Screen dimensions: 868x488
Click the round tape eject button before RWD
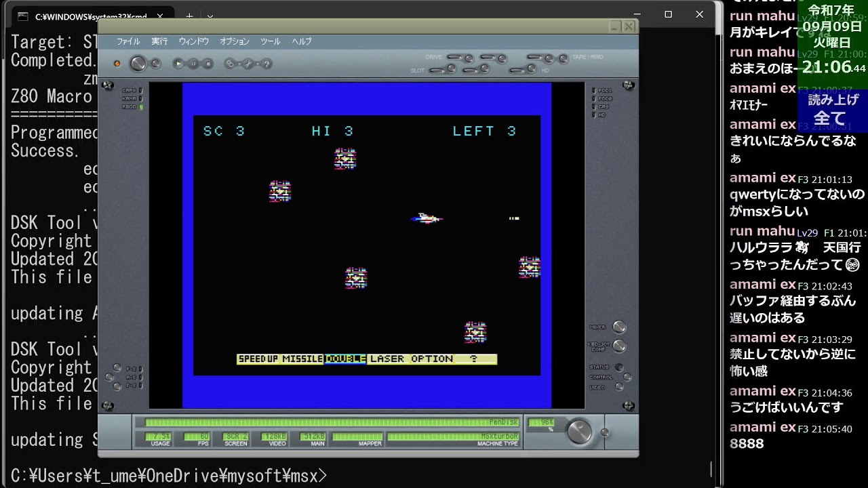pyautogui.click(x=549, y=58)
